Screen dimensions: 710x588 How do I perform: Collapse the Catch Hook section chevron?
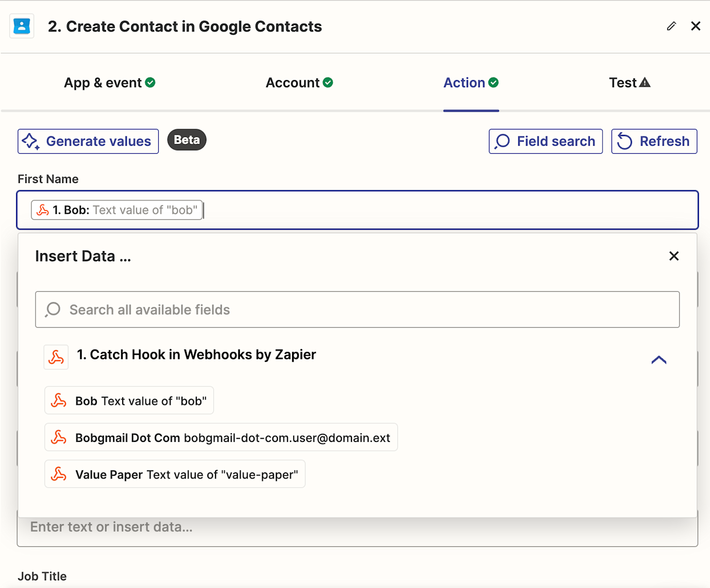pos(659,360)
